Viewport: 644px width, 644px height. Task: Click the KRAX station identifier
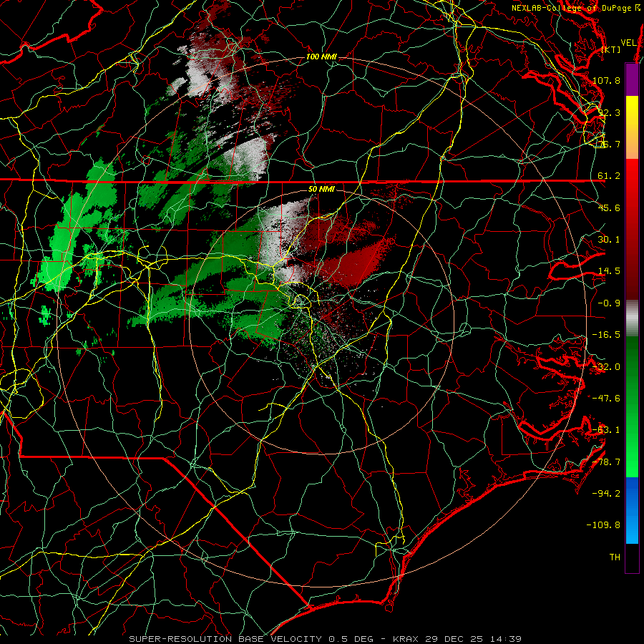tap(405, 639)
